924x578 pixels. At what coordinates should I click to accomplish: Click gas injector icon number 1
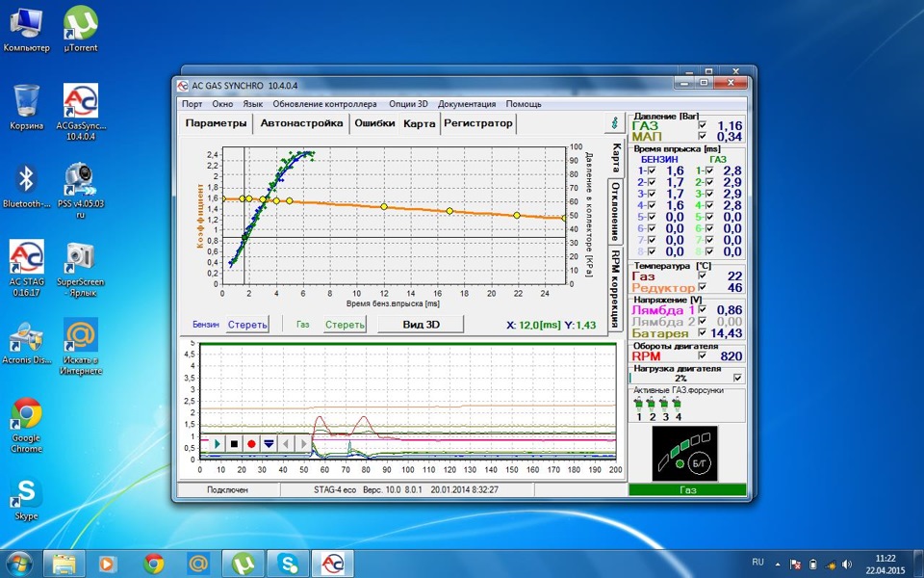tap(639, 405)
